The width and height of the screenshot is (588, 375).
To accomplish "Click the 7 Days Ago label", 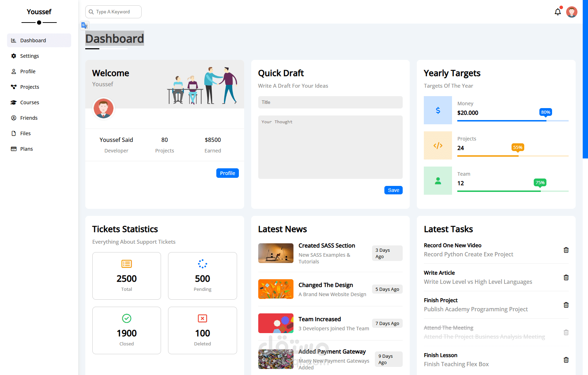I will pos(387,323).
